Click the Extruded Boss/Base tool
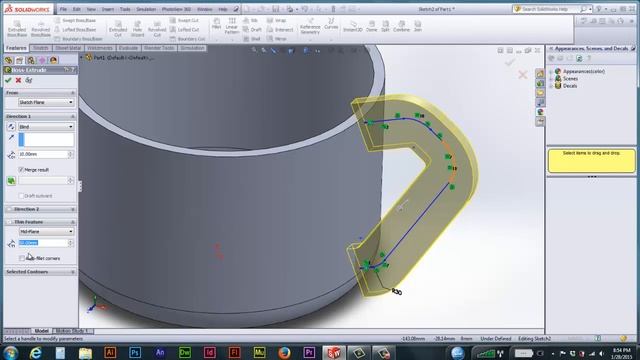Image resolution: width=640 pixels, height=360 pixels. click(x=17, y=29)
